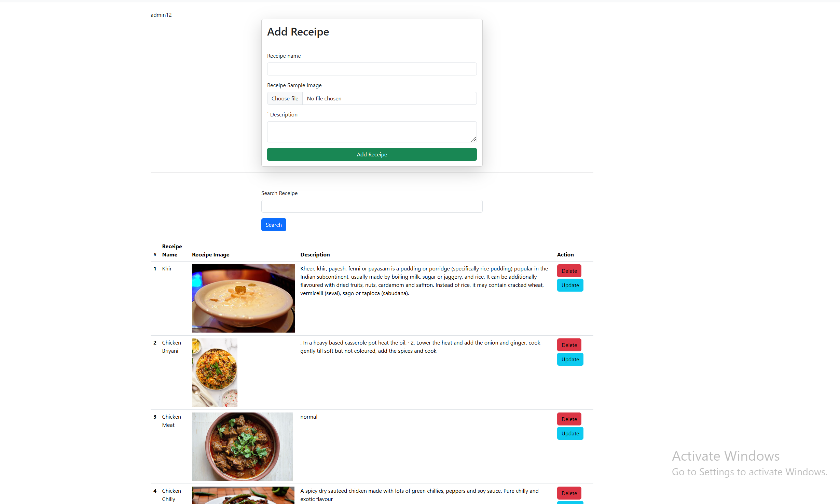This screenshot has width=840, height=504.
Task: Click the Chicken Chilly image
Action: [243, 496]
